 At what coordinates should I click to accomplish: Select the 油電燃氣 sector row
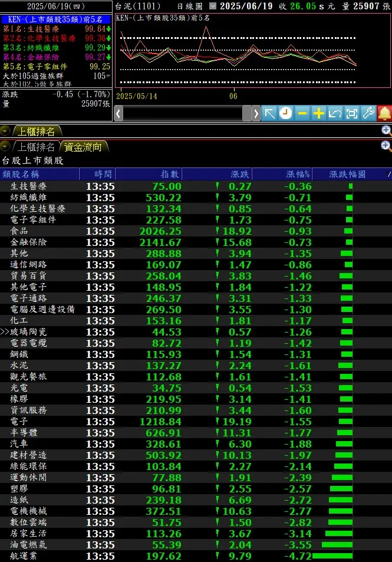point(196,544)
